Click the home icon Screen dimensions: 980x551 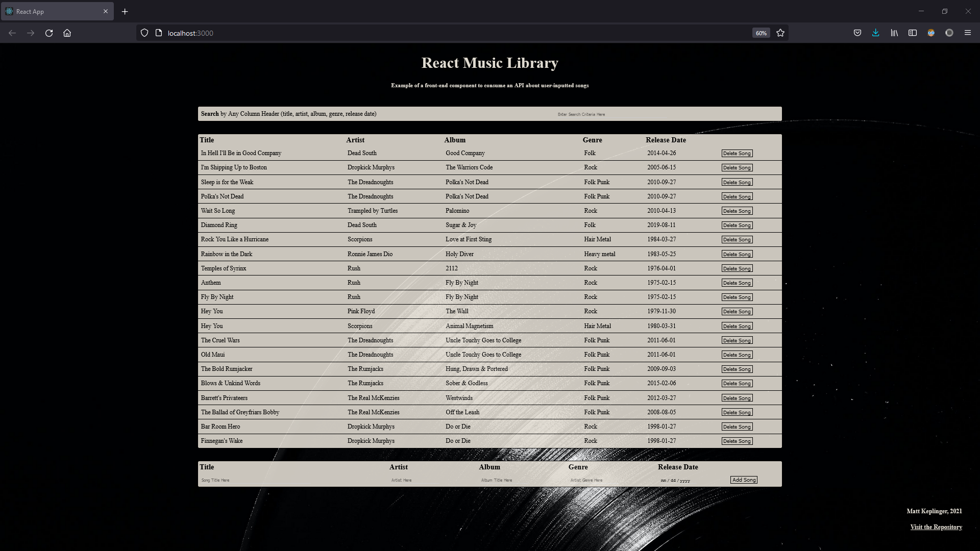[67, 33]
